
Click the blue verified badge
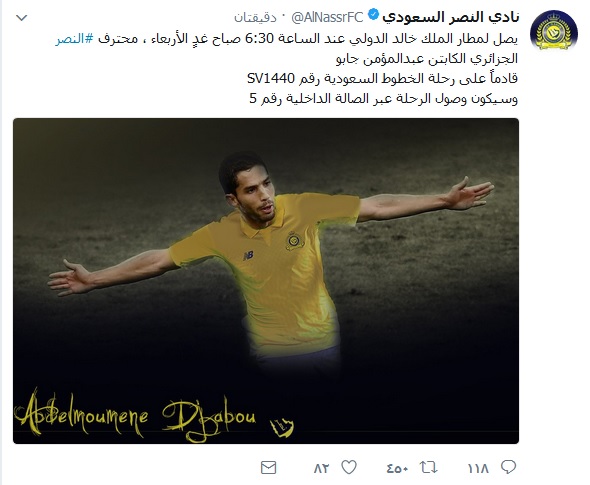373,16
